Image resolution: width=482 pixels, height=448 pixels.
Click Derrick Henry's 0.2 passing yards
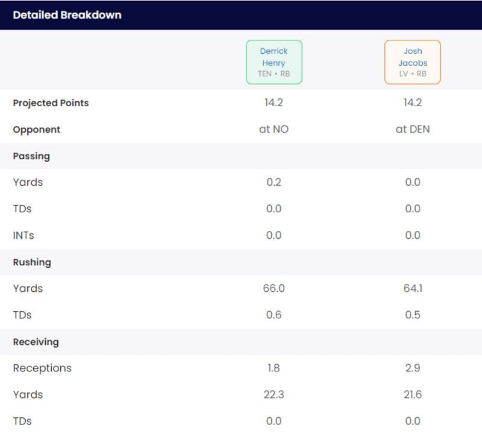point(274,183)
